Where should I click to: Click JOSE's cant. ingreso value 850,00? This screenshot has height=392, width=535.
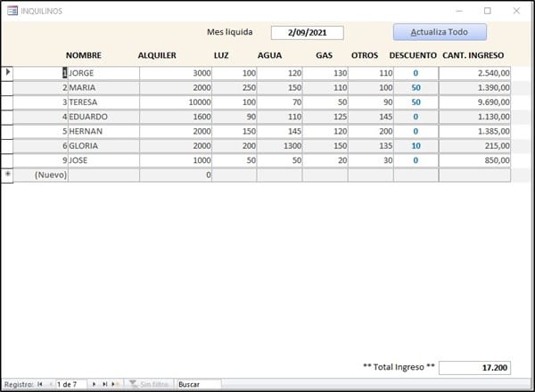(474, 160)
